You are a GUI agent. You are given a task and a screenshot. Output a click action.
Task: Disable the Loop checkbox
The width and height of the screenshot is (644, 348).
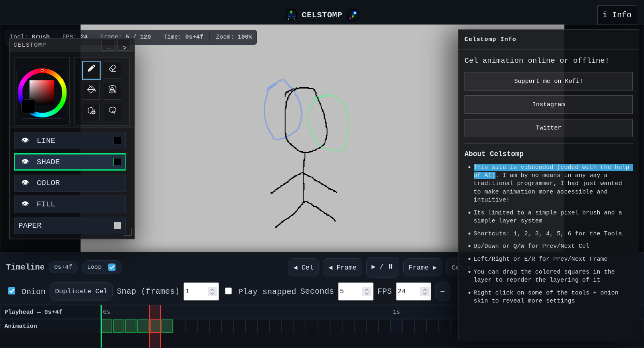112,267
